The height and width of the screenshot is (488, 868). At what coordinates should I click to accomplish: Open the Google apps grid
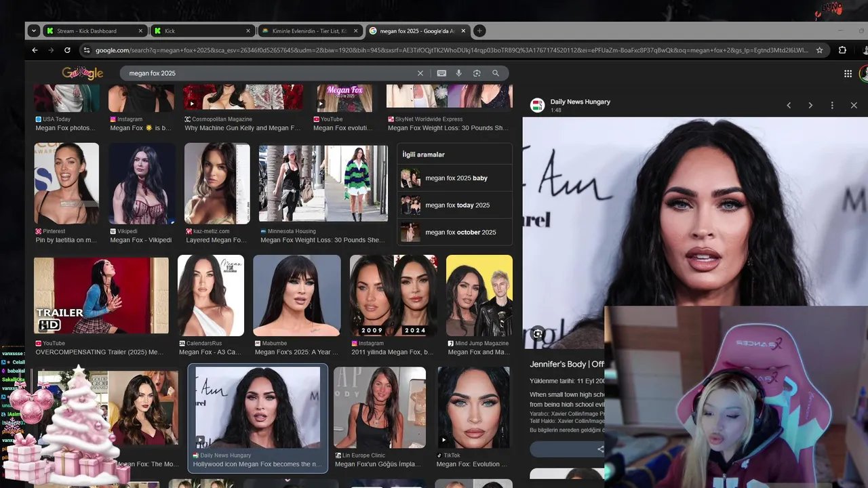(x=848, y=73)
